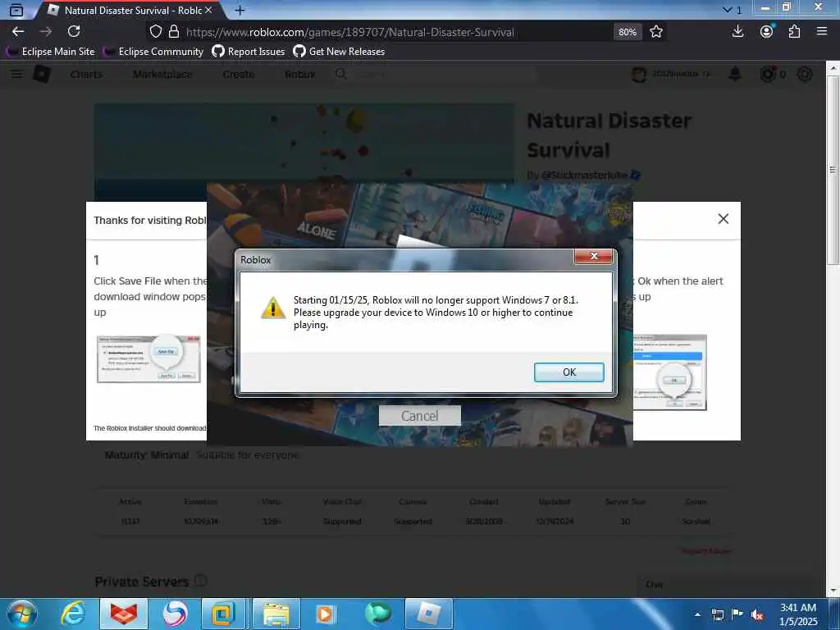Open the extensions puzzle icon
This screenshot has height=630, width=840.
tap(794, 32)
